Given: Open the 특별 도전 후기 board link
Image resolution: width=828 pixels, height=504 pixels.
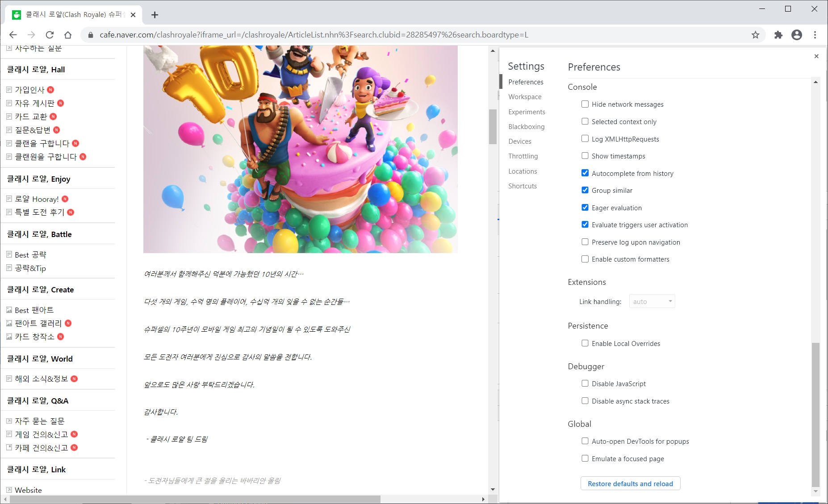Looking at the screenshot, I should pos(40,212).
